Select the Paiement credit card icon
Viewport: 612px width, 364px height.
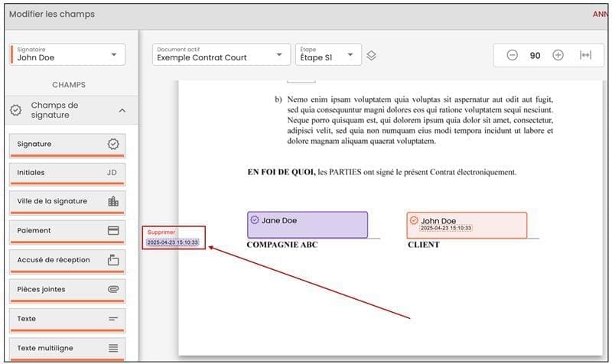pos(113,230)
